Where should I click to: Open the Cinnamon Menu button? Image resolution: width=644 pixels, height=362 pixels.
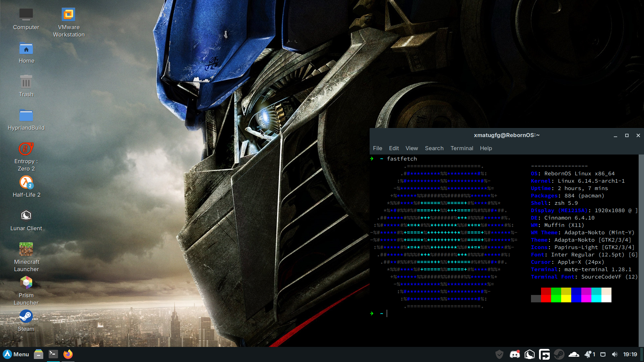[x=16, y=354]
